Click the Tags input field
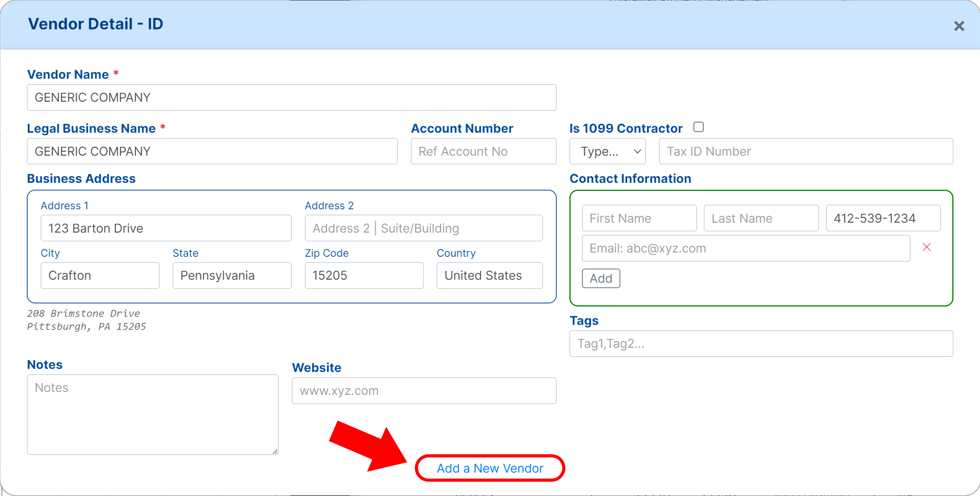Viewport: 980px width, 496px height. tap(761, 344)
